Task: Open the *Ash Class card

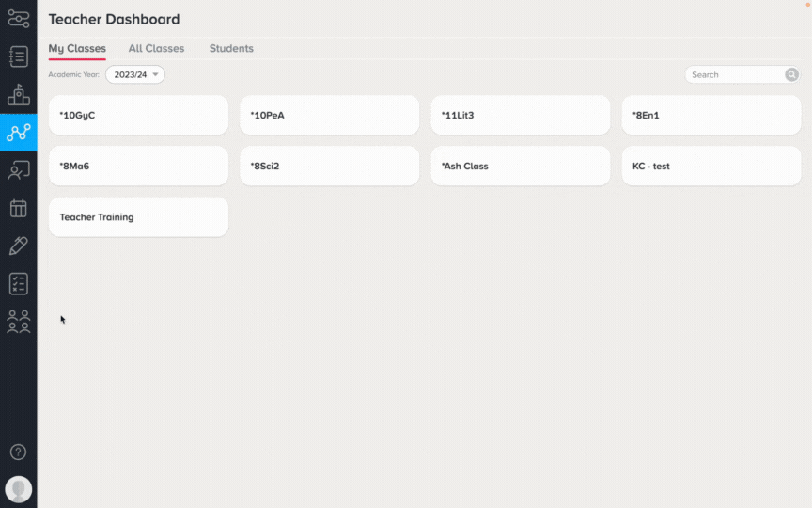Action: (x=521, y=166)
